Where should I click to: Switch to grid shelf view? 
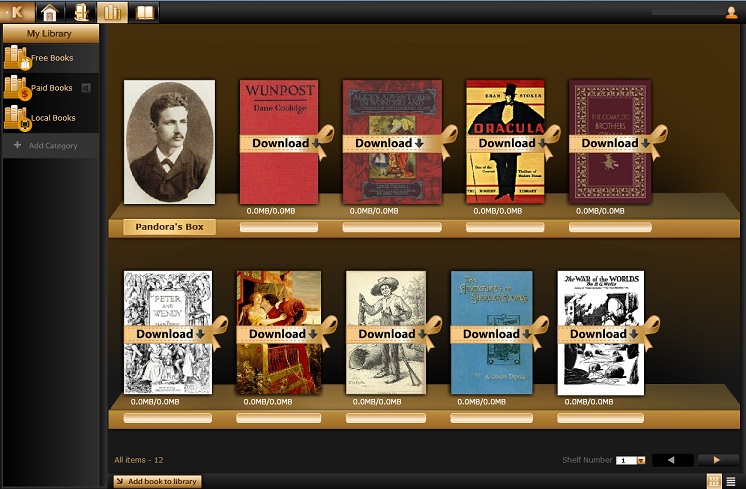[x=714, y=481]
